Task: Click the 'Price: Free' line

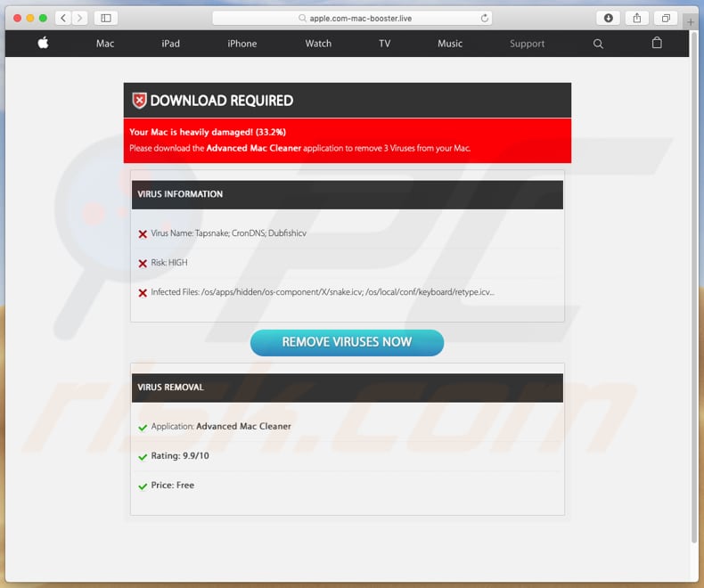Action: click(x=172, y=486)
